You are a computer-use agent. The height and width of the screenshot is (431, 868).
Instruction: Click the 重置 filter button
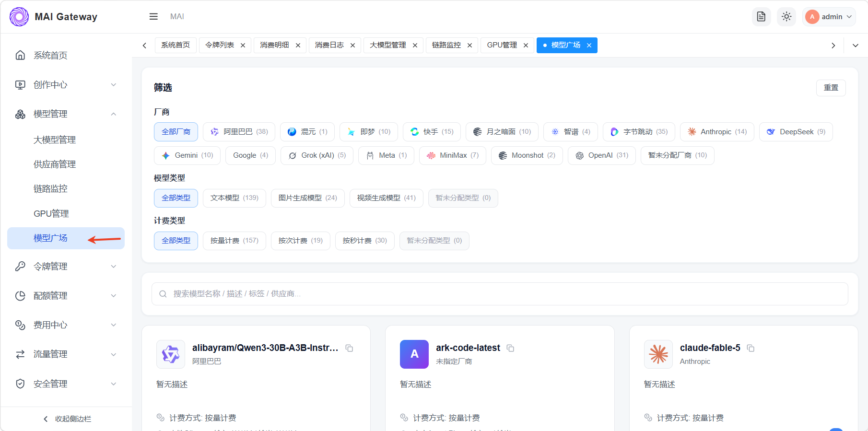click(831, 88)
